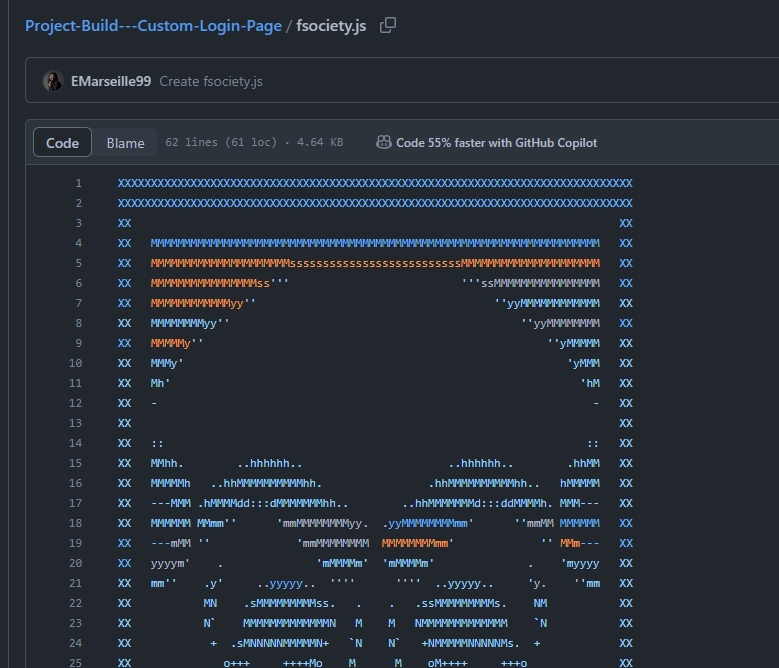The height and width of the screenshot is (668, 779).
Task: Click the all-M row on line 4
Action: click(375, 243)
